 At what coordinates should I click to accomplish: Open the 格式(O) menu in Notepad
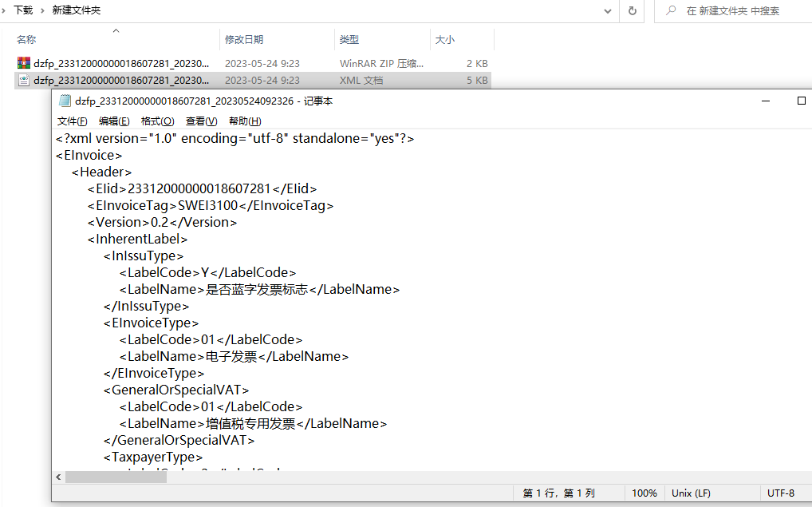point(157,121)
